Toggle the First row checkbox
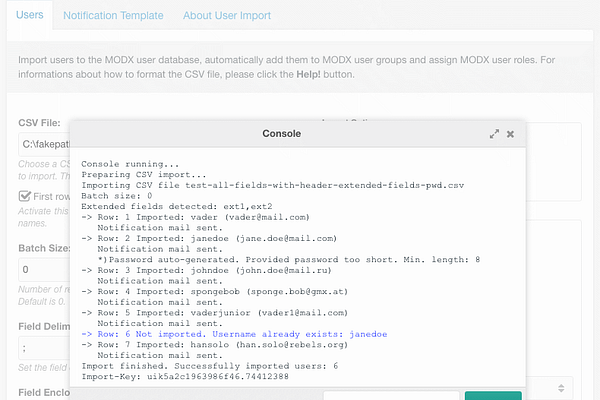Image resolution: width=600 pixels, height=400 pixels. [x=24, y=196]
